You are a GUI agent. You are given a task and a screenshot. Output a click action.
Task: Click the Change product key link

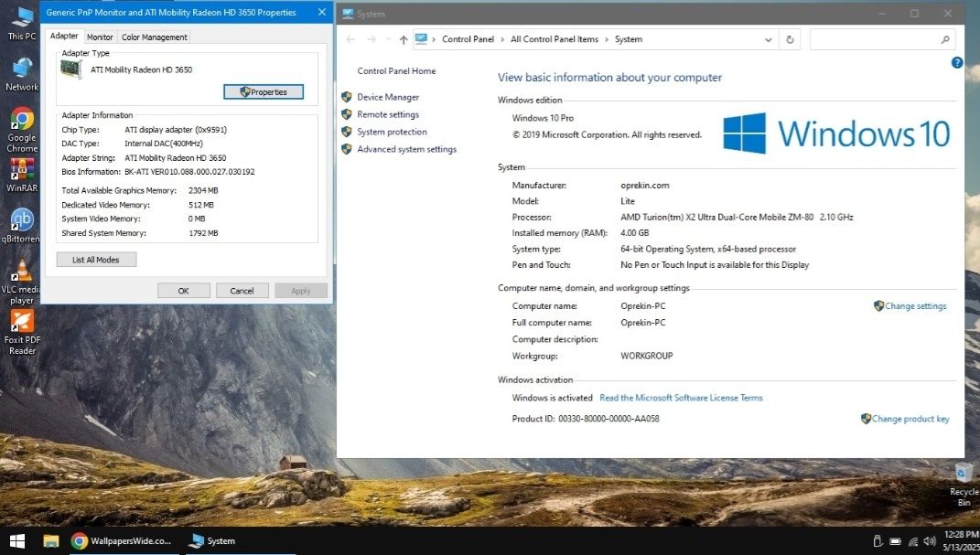(910, 419)
